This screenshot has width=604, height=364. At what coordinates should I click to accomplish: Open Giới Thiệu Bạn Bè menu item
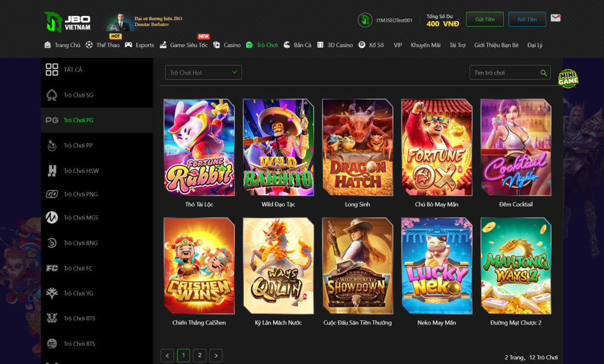[x=496, y=45]
